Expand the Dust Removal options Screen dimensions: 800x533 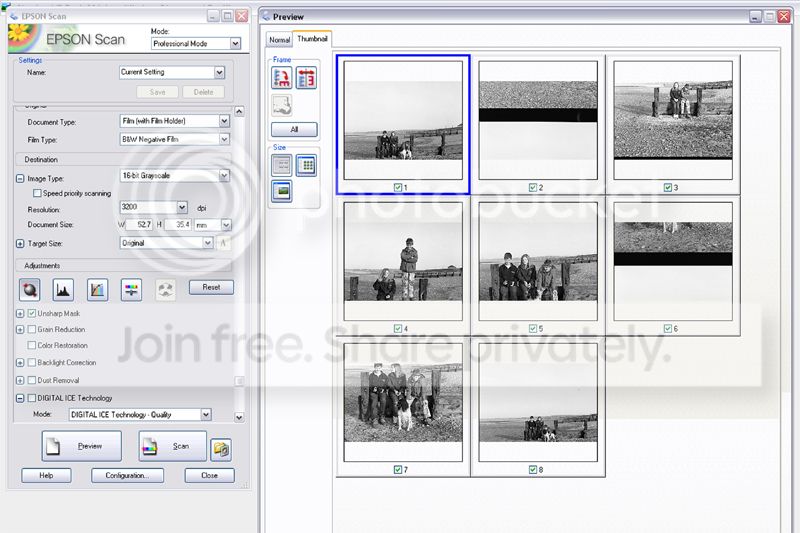pos(20,380)
